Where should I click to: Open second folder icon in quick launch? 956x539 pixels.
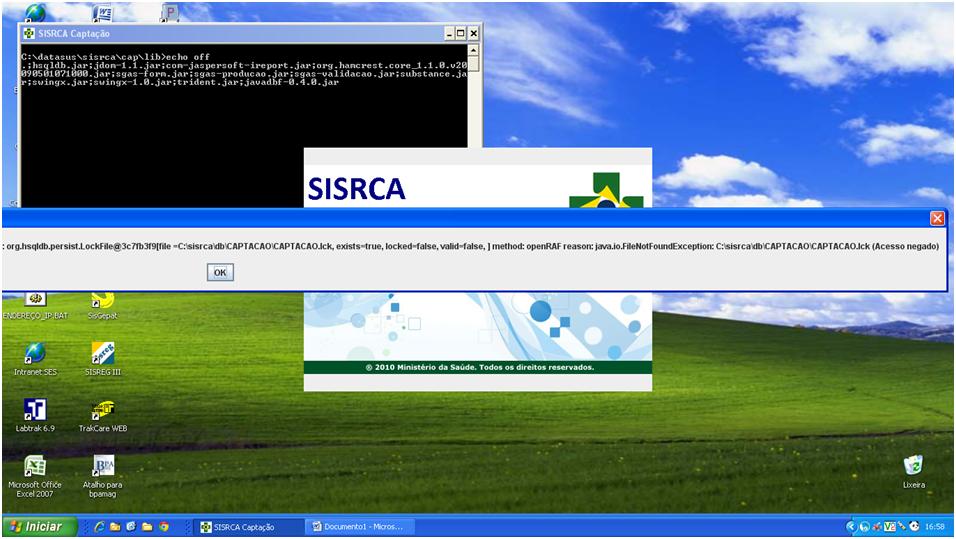tap(147, 527)
